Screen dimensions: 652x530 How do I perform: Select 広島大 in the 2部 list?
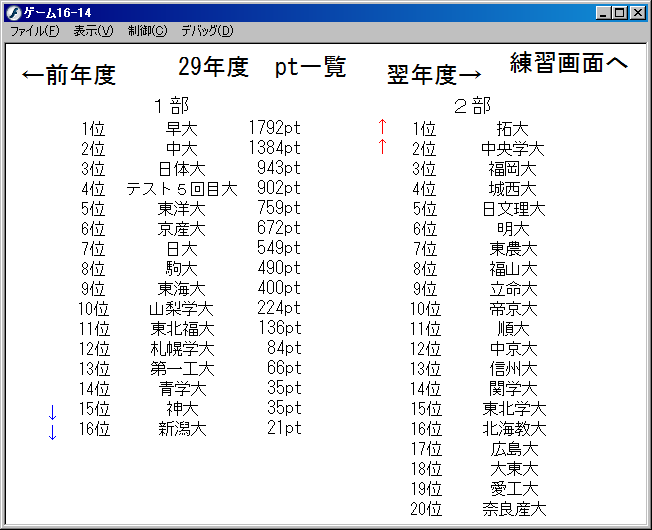514,449
